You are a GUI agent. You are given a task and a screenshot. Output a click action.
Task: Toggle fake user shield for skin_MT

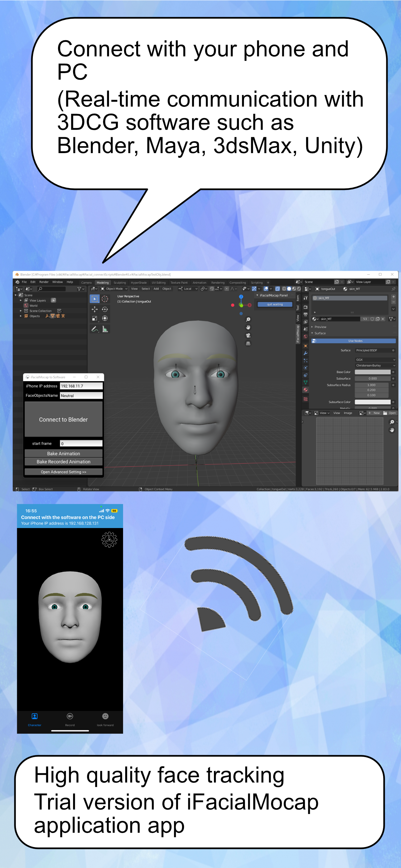coord(372,319)
